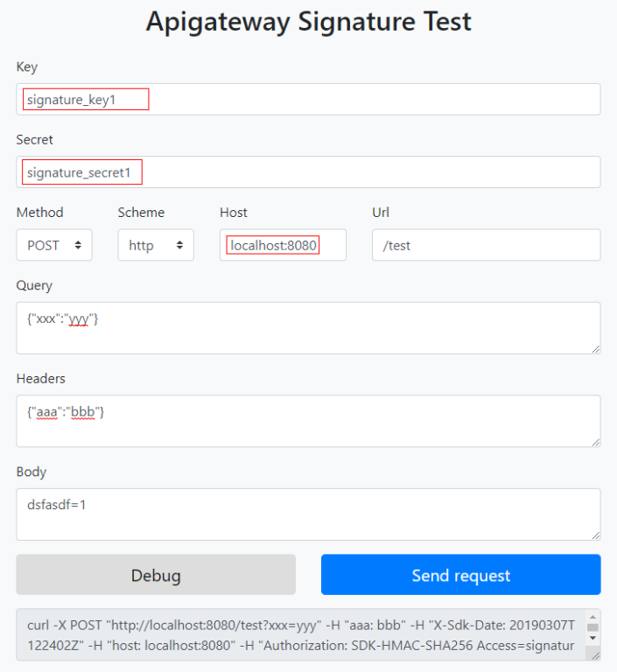Click the curl output scrollbar down arrow
617x672 pixels.
click(x=592, y=638)
